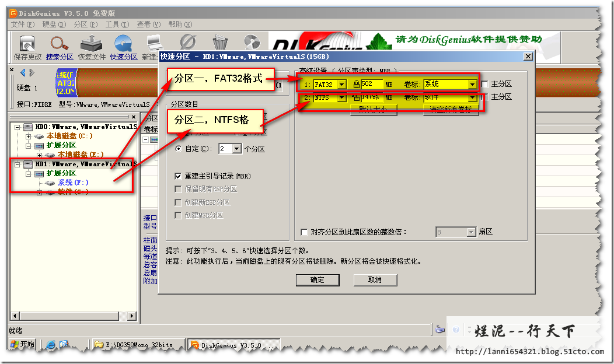Viewport: 614px width, 364px height.
Task: Click tree scrollbar left arrow button
Action: click(x=15, y=316)
